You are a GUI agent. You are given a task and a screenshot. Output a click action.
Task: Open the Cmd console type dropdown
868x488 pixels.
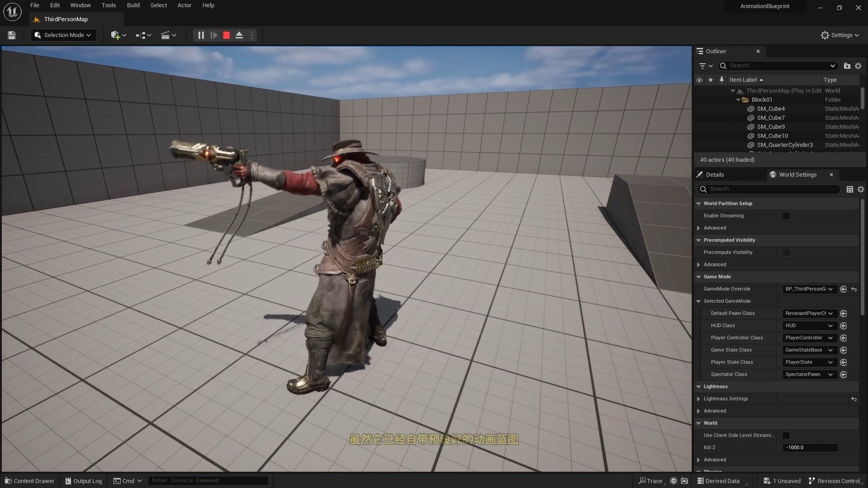(x=127, y=481)
